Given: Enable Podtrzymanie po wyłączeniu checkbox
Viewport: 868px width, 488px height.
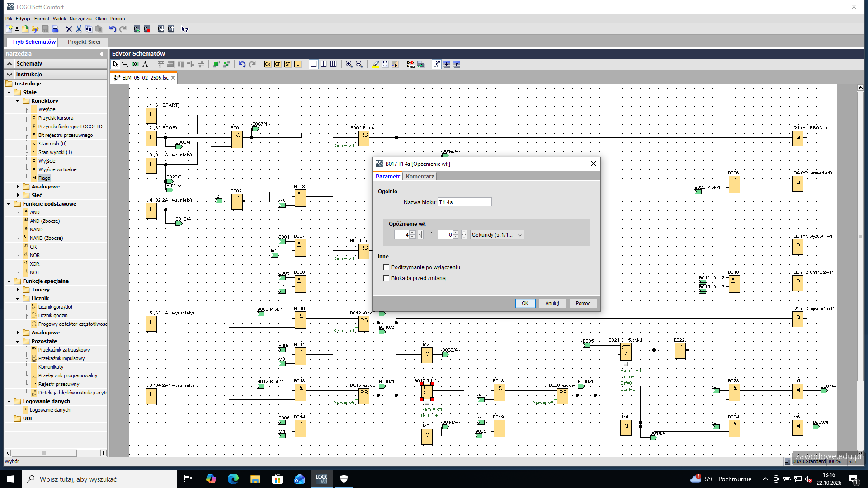Looking at the screenshot, I should coord(386,267).
